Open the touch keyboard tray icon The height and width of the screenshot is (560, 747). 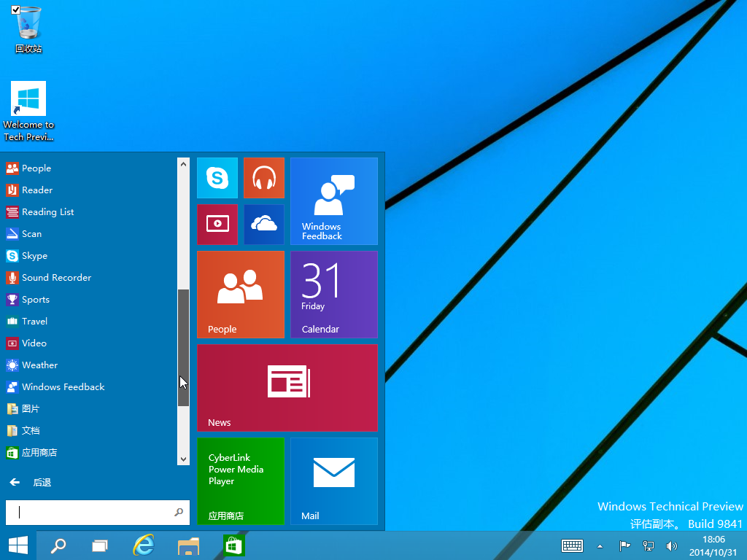pyautogui.click(x=572, y=545)
